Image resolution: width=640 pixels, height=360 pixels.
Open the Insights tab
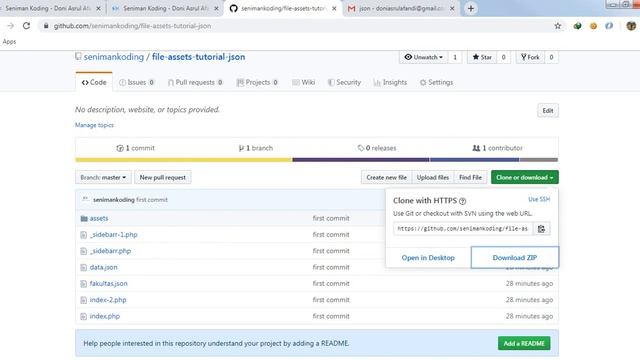[390, 82]
